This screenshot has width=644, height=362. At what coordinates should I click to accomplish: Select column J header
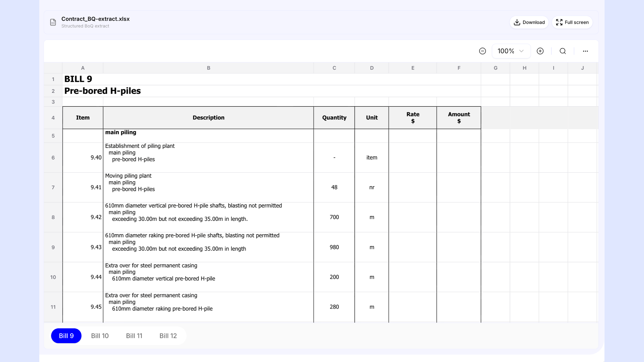582,68
